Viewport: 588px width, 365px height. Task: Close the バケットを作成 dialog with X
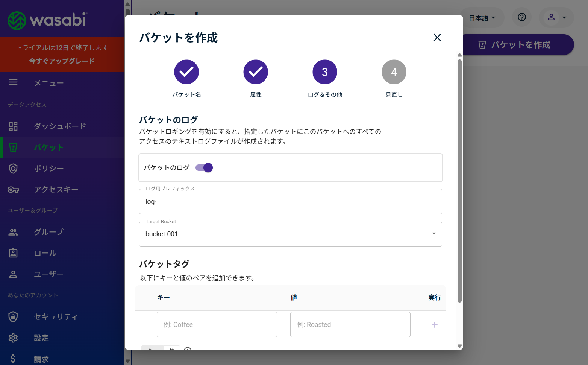[x=437, y=37]
